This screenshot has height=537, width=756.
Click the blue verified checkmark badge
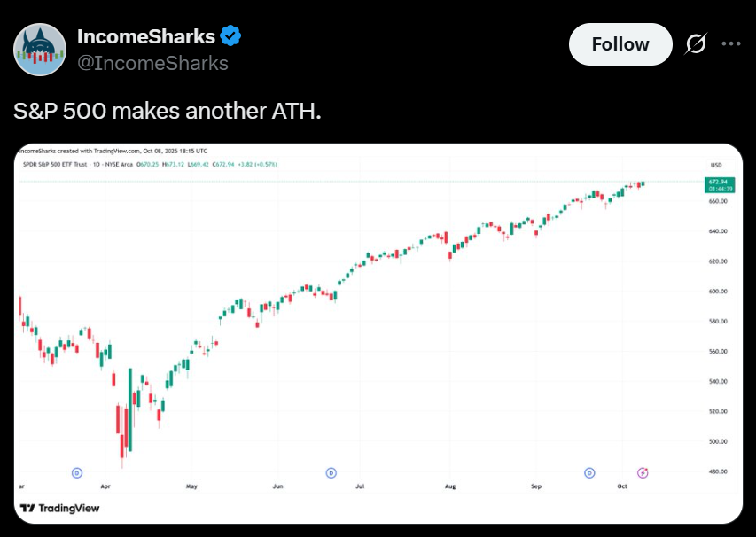point(231,36)
